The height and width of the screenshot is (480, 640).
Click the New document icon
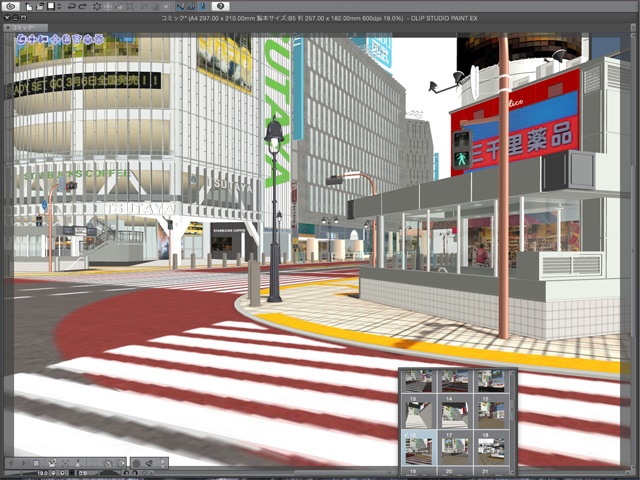(29, 7)
